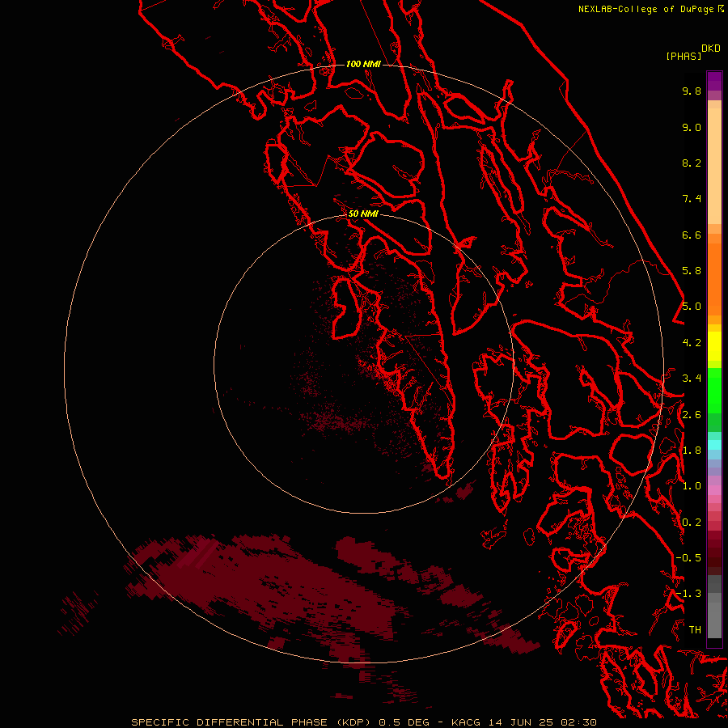Click the 8.2 scale value

click(x=692, y=163)
